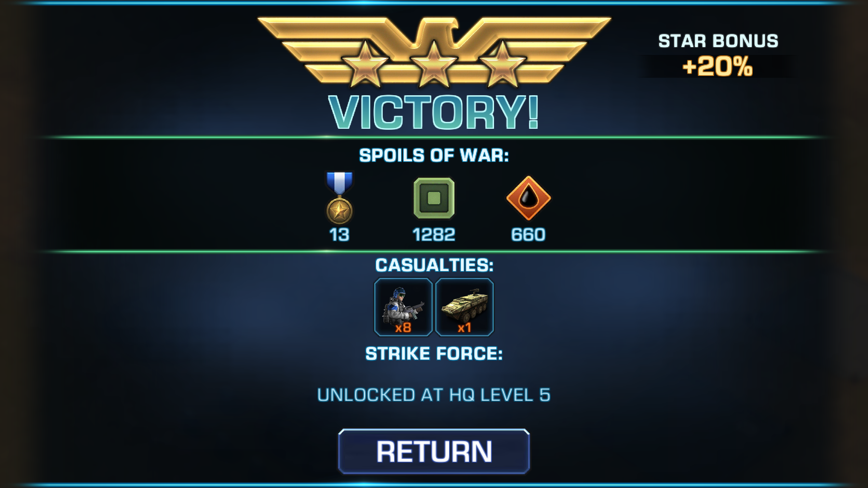Tap the CASUALTIES heading

434,265
